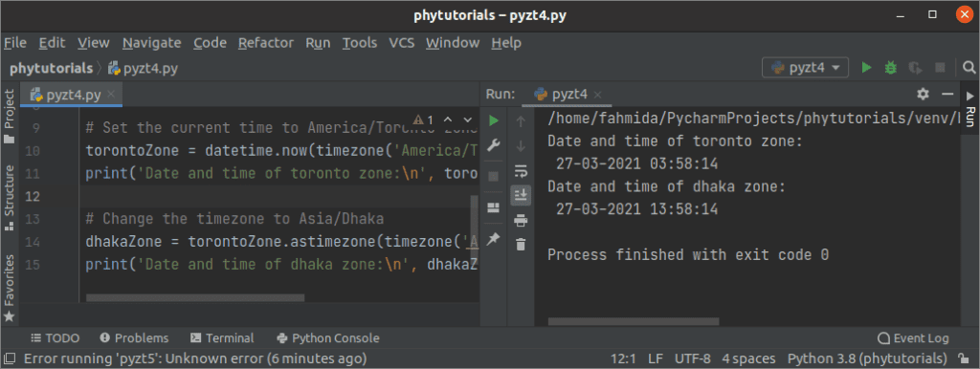
Task: Open Run panel settings gear
Action: click(924, 94)
